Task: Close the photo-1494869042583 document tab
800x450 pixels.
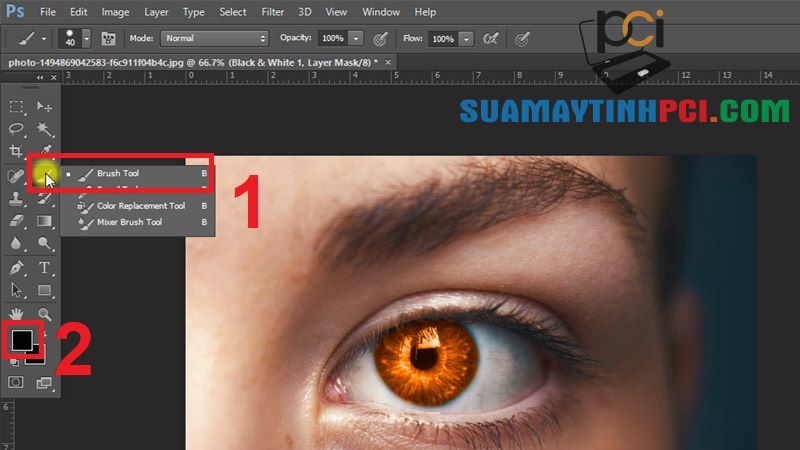Action: click(x=388, y=62)
